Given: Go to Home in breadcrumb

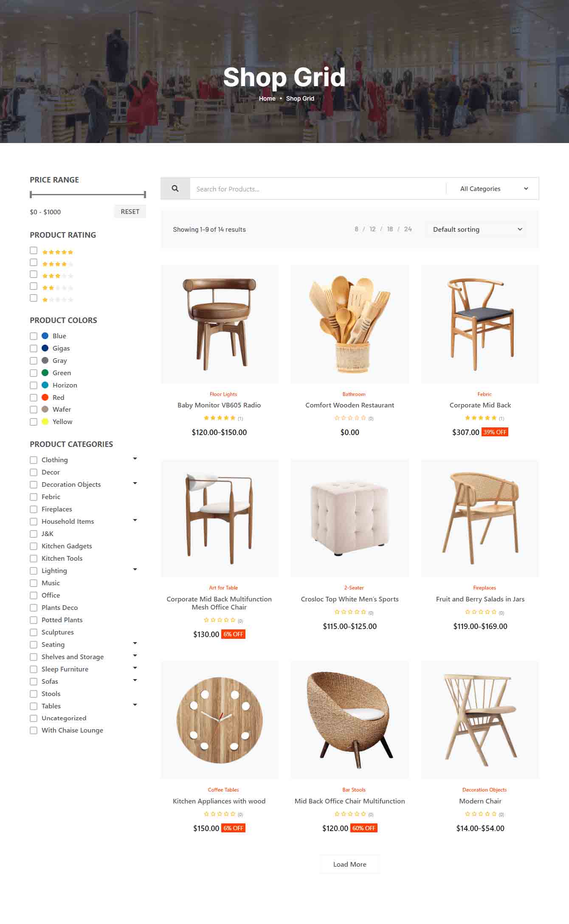Looking at the screenshot, I should point(267,98).
